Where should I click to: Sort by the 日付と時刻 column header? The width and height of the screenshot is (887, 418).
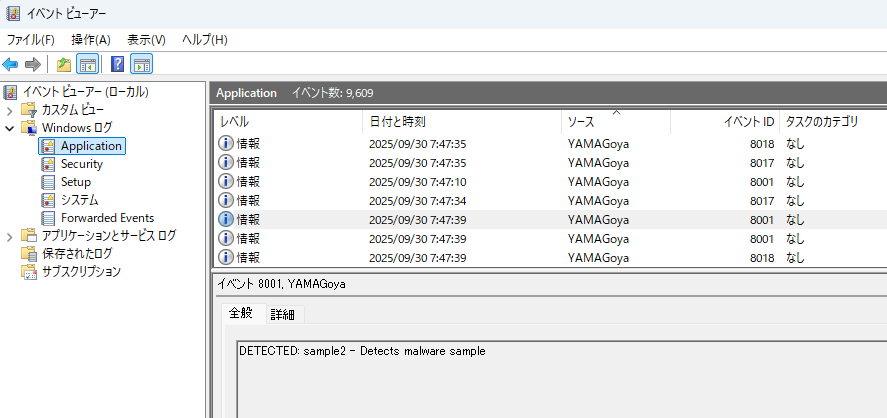pos(397,122)
